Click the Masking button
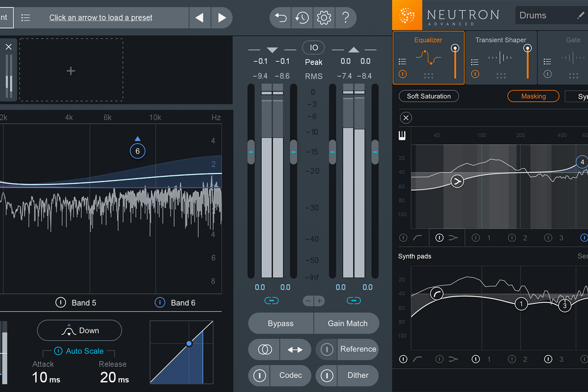 click(x=533, y=96)
